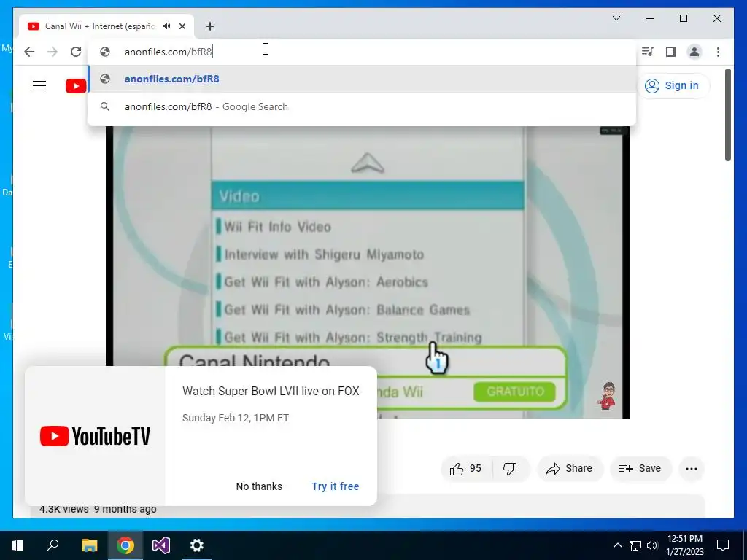Open the clock showing 12:51 PM

coord(684,545)
